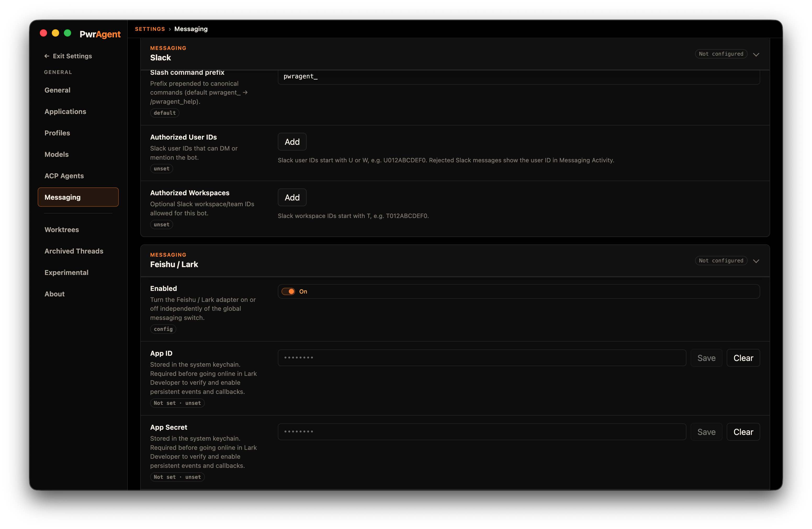812x529 pixels.
Task: Click the Feishu / Lark section heading
Action: [174, 264]
